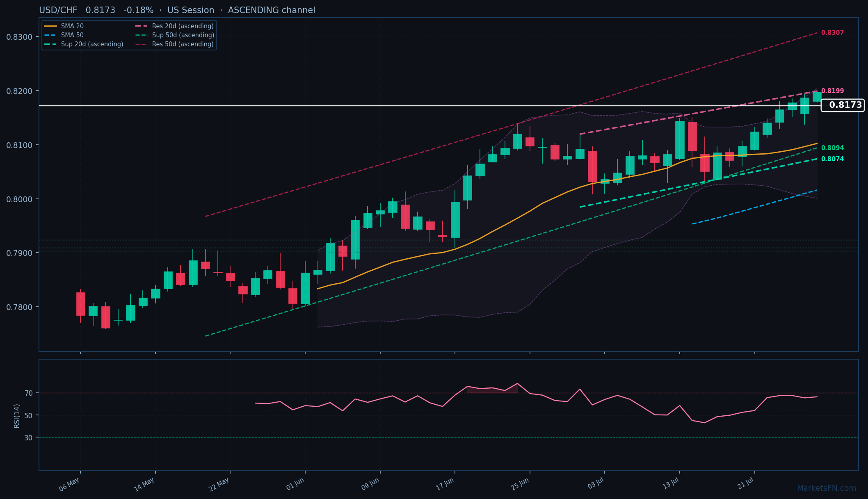Viewport: 868px width, 499px height.
Task: Click the 0.7900 price axis label
Action: pyautogui.click(x=19, y=253)
